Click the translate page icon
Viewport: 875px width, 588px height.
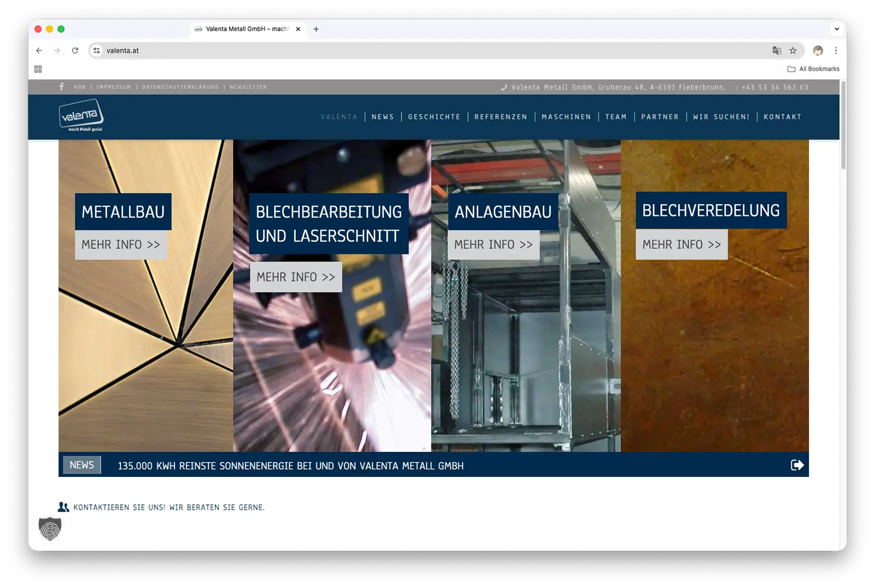[777, 50]
